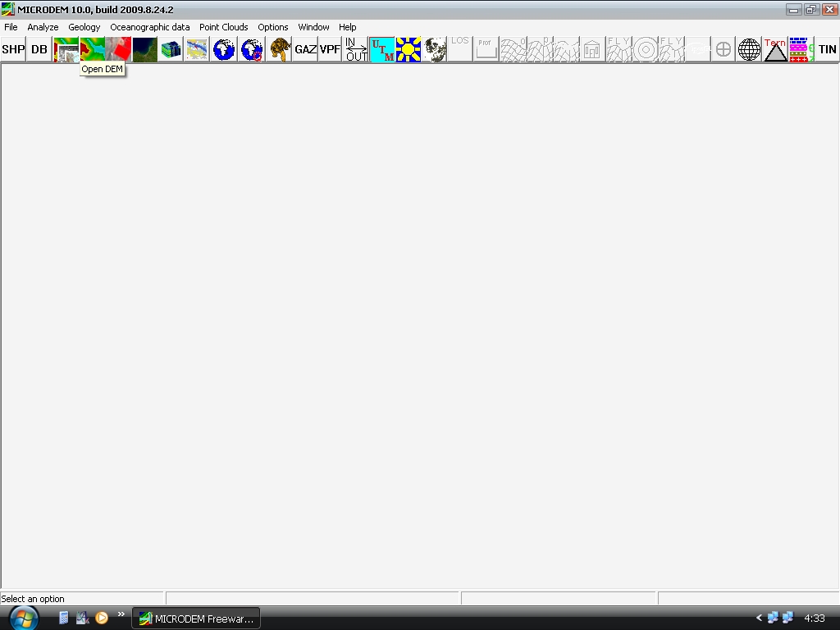Open the GAZ gazetteer button
Screen dimensions: 840x630
[x=305, y=49]
